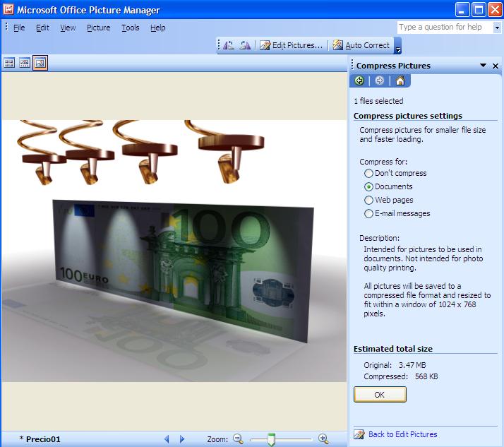Click the menu bar drag handle

tap(6, 27)
